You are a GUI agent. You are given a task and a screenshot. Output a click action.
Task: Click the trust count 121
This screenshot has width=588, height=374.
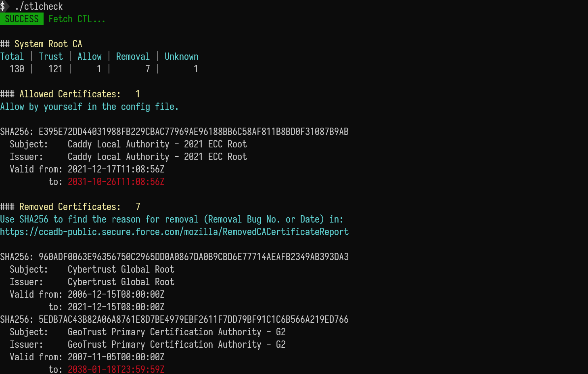coord(56,69)
